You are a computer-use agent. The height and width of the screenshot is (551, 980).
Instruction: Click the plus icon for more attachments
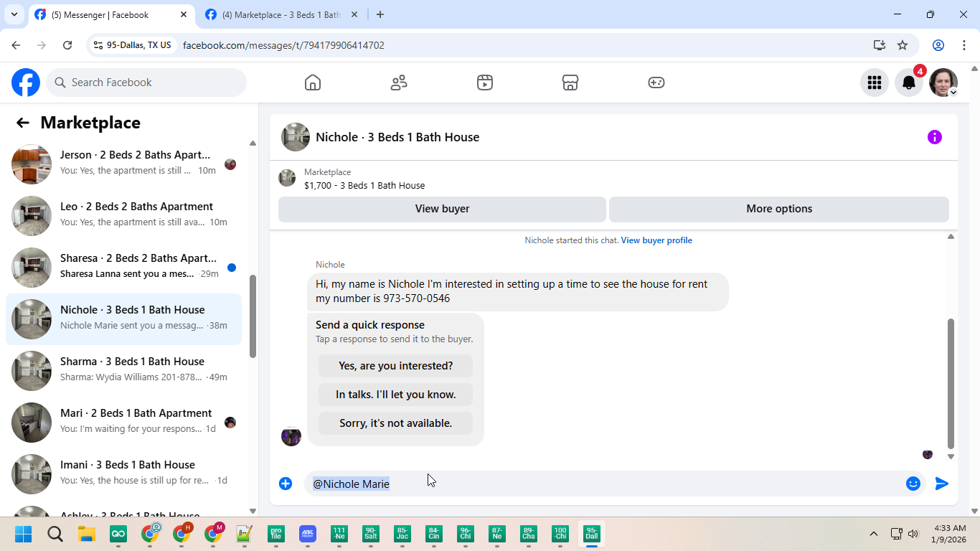pyautogui.click(x=286, y=484)
